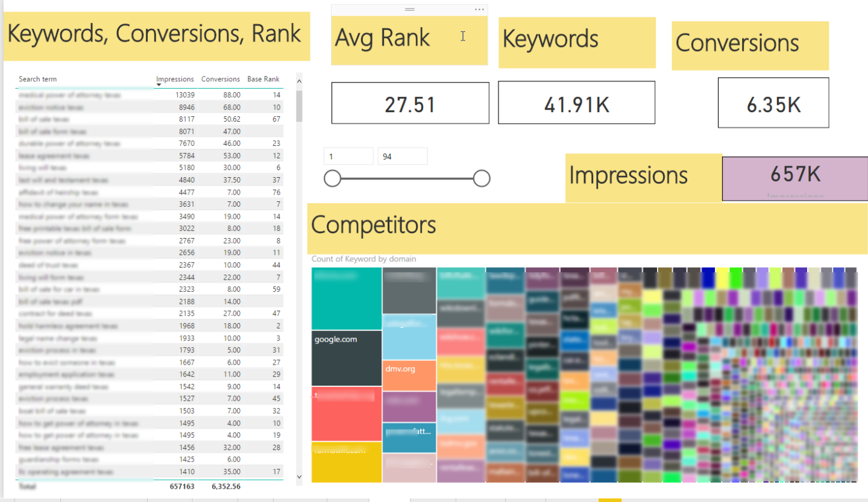Sort table by Search term column header
The height and width of the screenshot is (502, 868).
(x=38, y=79)
